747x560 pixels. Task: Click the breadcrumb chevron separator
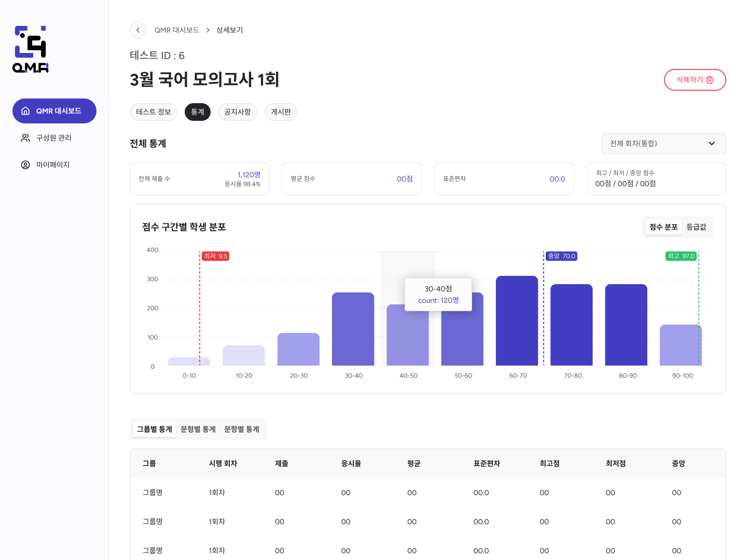pos(208,30)
